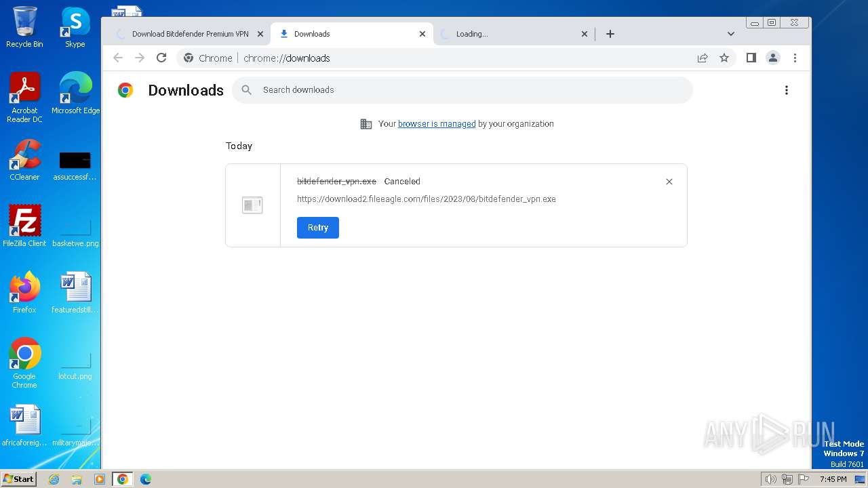Screen dimensions: 868x488
Task: Open the FileZilla Client desktop shortcut
Action: coord(24,226)
